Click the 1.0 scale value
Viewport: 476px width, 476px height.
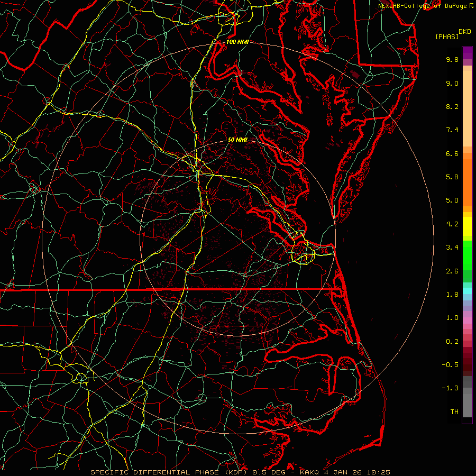click(x=452, y=318)
